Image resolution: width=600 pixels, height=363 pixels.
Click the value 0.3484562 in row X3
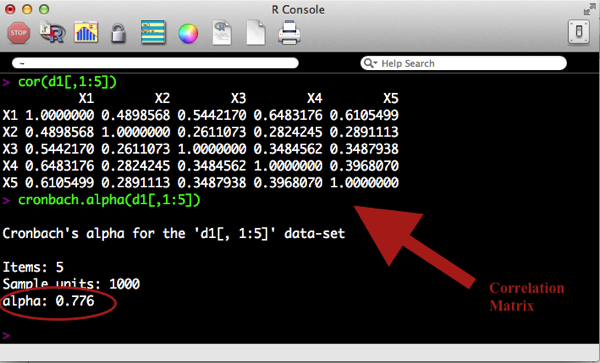tap(288, 149)
